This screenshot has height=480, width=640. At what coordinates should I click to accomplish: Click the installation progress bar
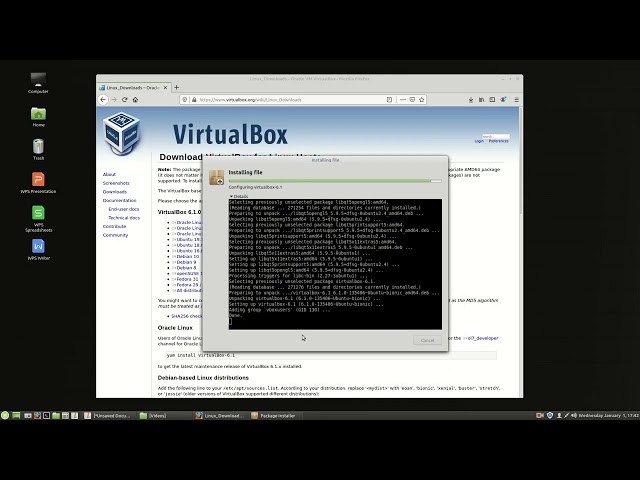point(335,180)
